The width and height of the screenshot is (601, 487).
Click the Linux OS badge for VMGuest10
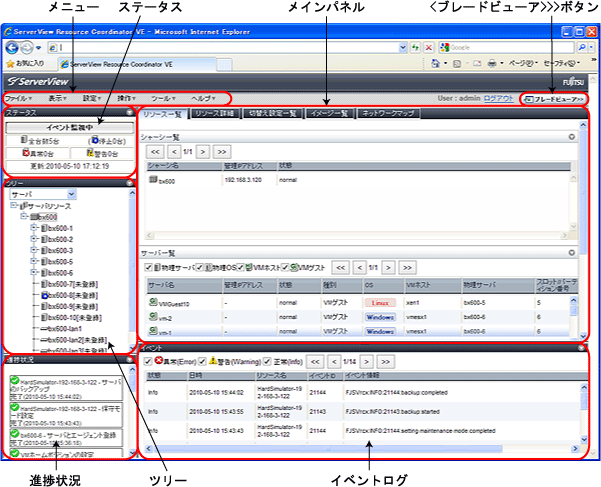[380, 303]
